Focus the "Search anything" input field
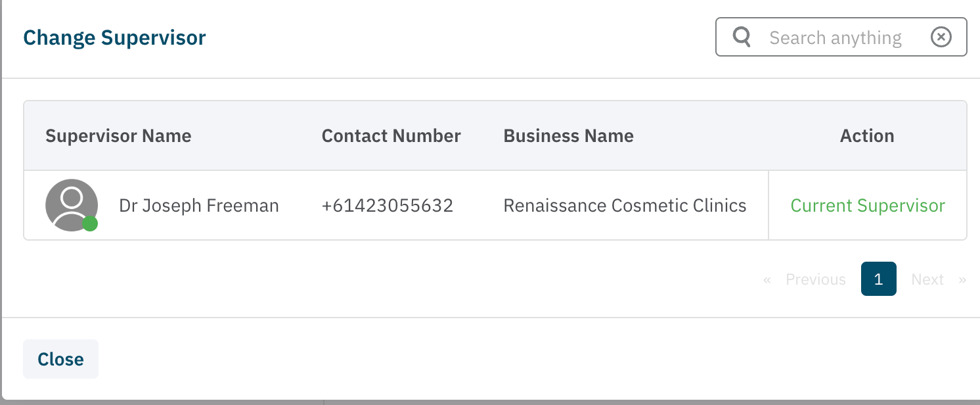This screenshot has height=405, width=980. pyautogui.click(x=835, y=37)
